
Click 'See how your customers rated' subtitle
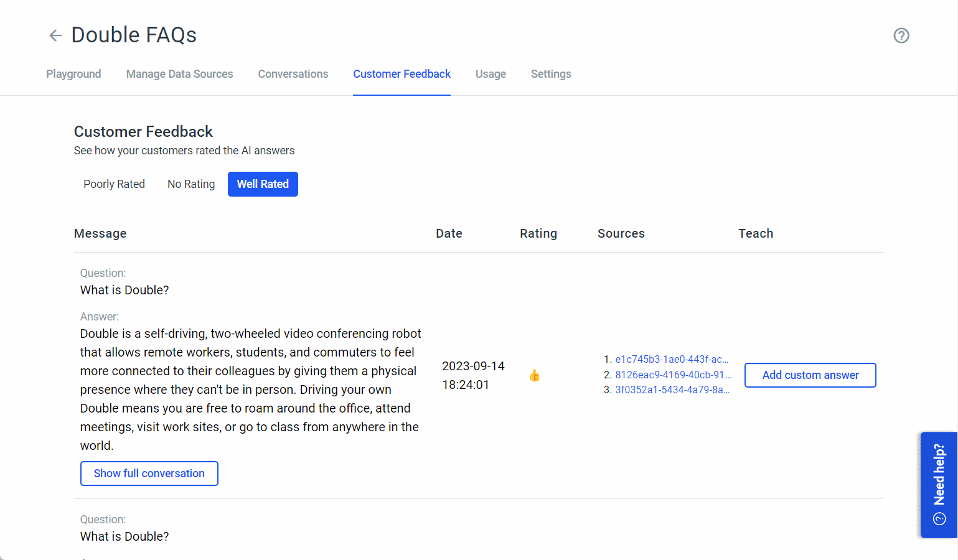pos(184,151)
